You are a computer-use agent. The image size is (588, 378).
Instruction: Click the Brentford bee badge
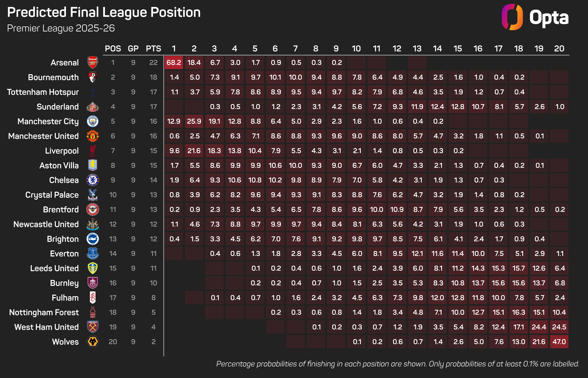tap(93, 210)
